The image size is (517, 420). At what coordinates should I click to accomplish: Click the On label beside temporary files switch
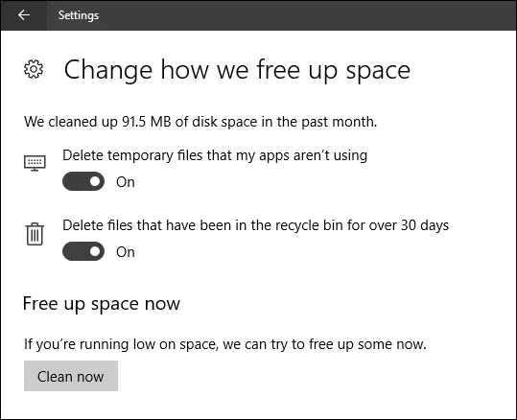[x=126, y=182]
